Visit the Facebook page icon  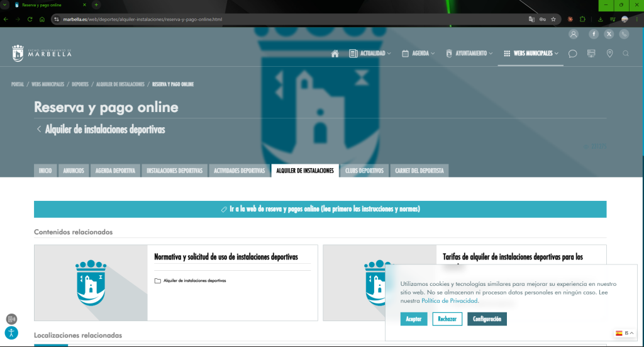pyautogui.click(x=594, y=34)
